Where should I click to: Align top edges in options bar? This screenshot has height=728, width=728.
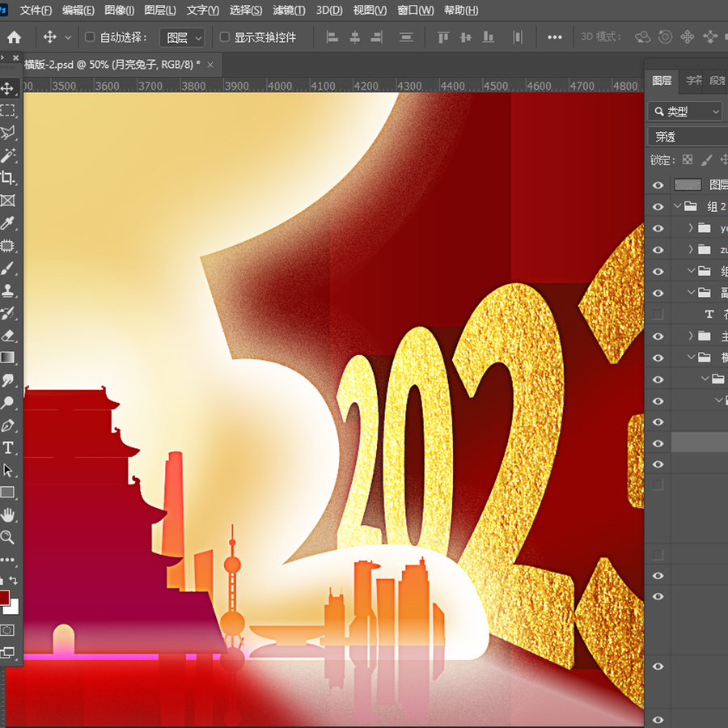tap(443, 37)
